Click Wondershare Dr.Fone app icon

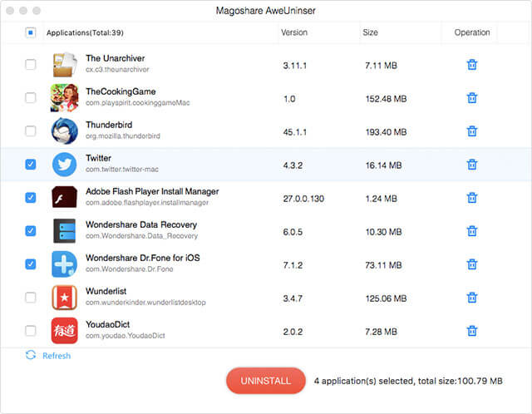[65, 264]
